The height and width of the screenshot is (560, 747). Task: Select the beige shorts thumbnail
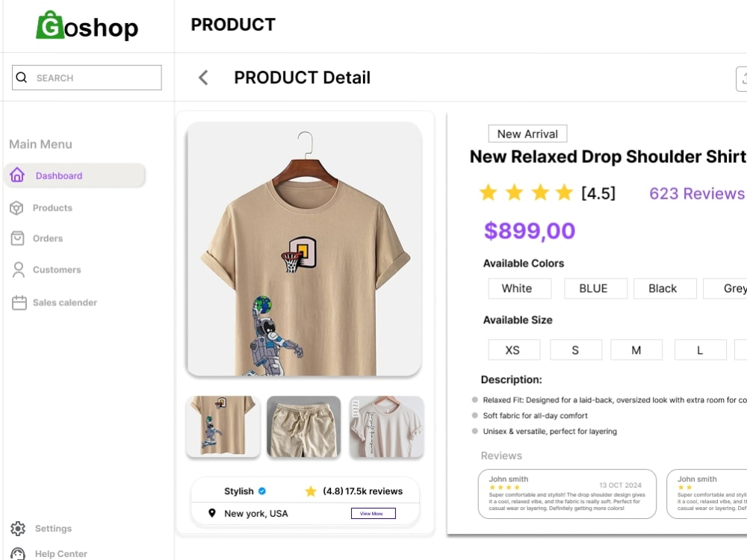click(x=303, y=426)
